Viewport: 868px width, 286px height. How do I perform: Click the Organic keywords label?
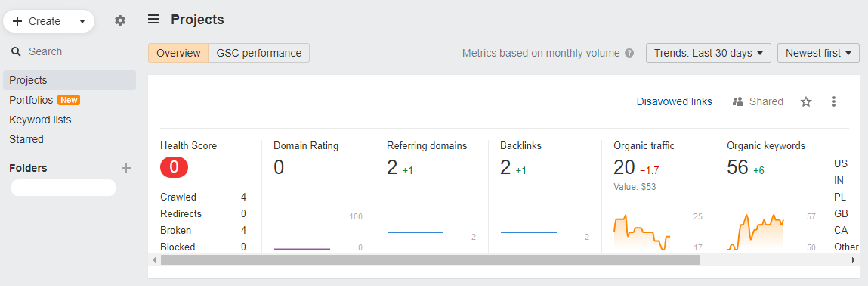766,146
